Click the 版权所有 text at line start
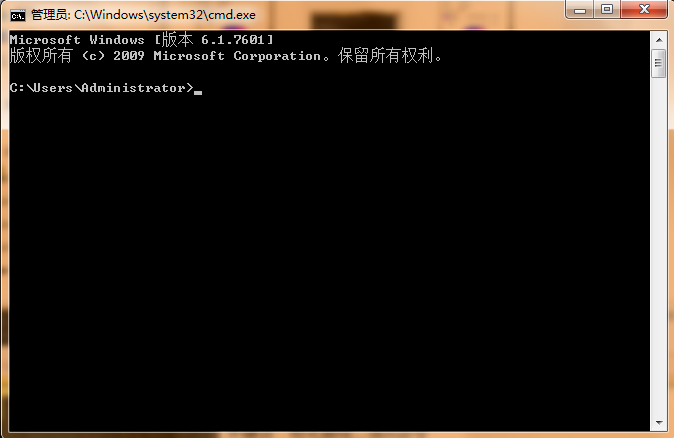The width and height of the screenshot is (674, 438). tap(41, 55)
